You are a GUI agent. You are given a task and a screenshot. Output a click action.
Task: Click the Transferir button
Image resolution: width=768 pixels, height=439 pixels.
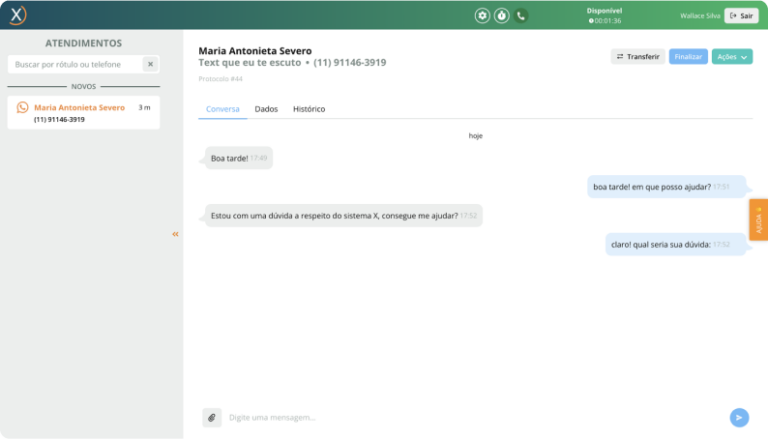pyautogui.click(x=637, y=57)
